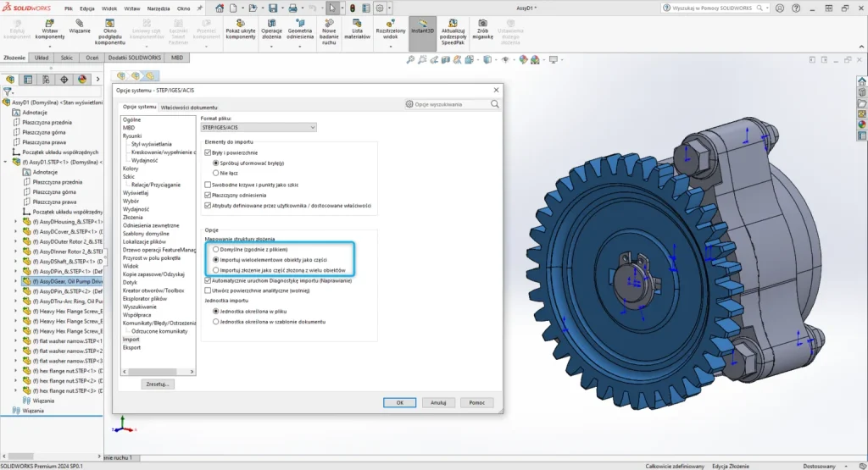Open the ConfigurationManager tab icon

point(46,80)
